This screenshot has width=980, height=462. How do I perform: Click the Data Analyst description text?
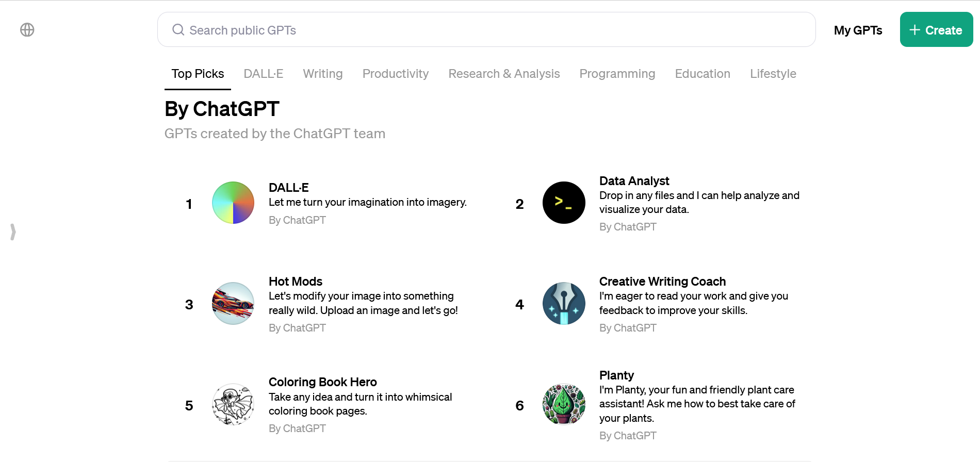point(699,202)
